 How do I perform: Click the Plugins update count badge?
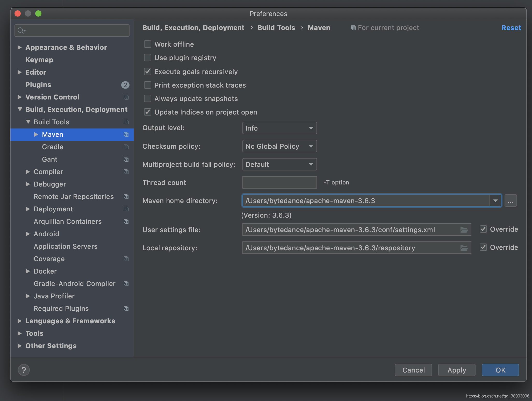[125, 85]
